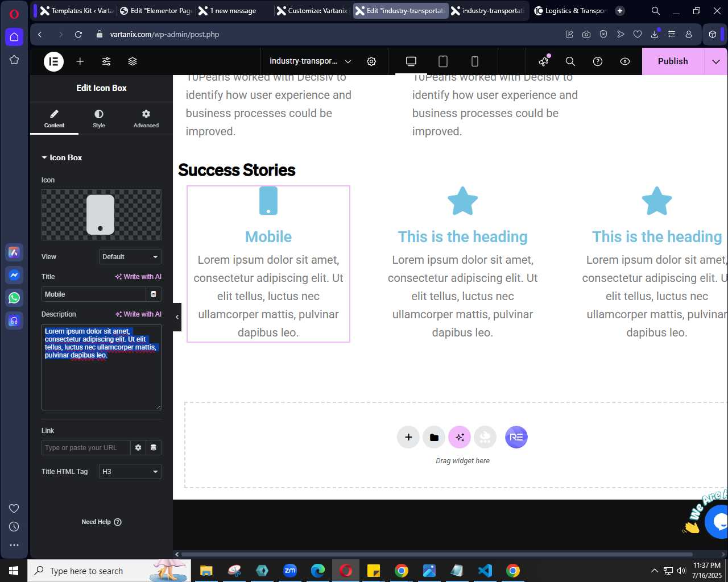Open Windows Start menu
Viewport: 728px width, 582px height.
14,571
